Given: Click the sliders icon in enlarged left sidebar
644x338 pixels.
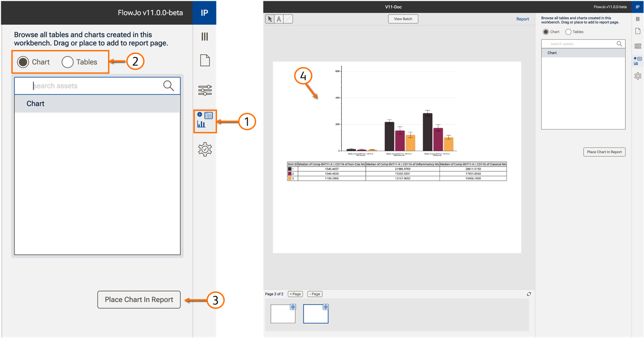Looking at the screenshot, I should click(x=205, y=90).
